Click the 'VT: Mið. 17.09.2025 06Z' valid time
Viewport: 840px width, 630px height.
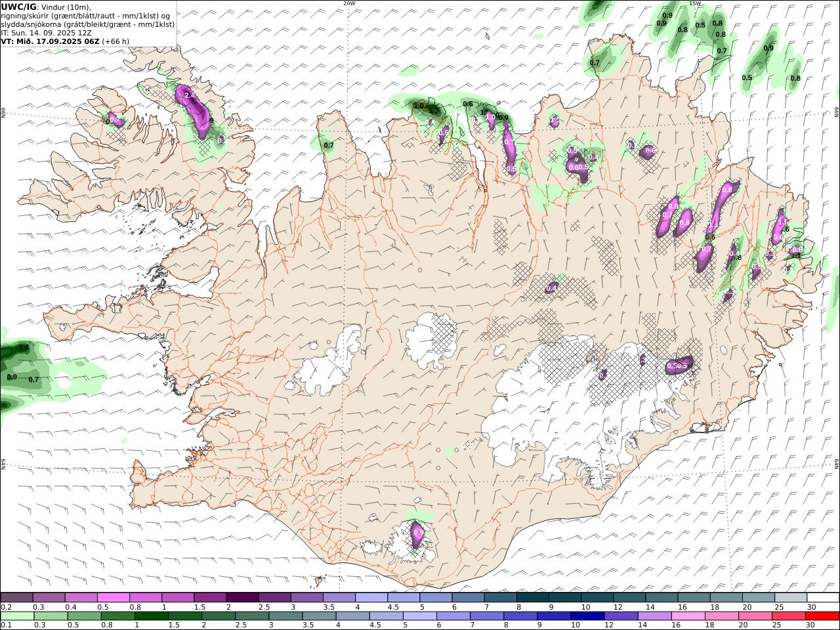(50, 41)
